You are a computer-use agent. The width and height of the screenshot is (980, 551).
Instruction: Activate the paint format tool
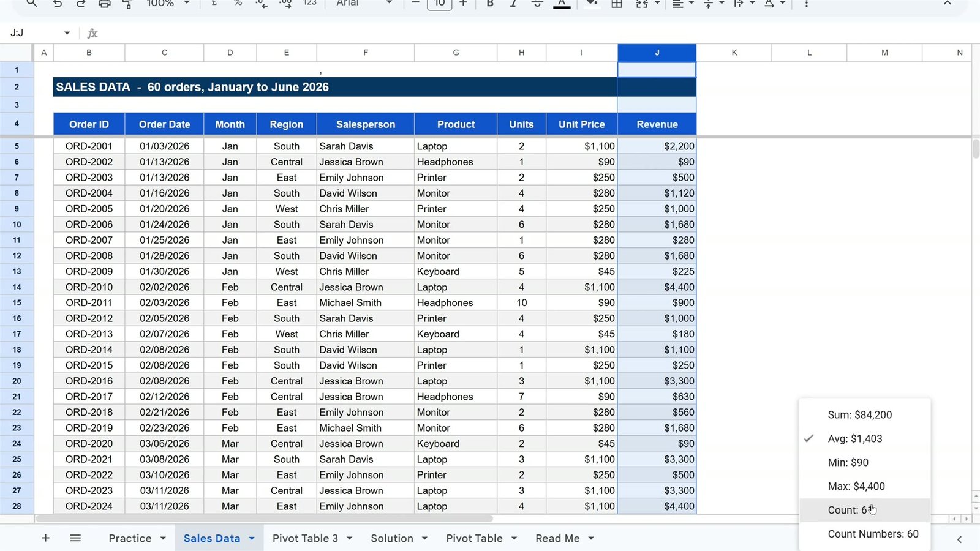(x=127, y=3)
